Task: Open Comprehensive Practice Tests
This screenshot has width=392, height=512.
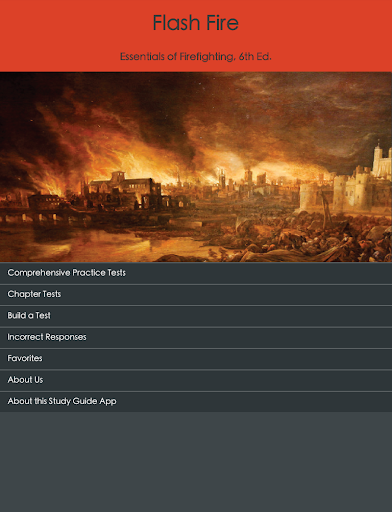Action: click(196, 273)
